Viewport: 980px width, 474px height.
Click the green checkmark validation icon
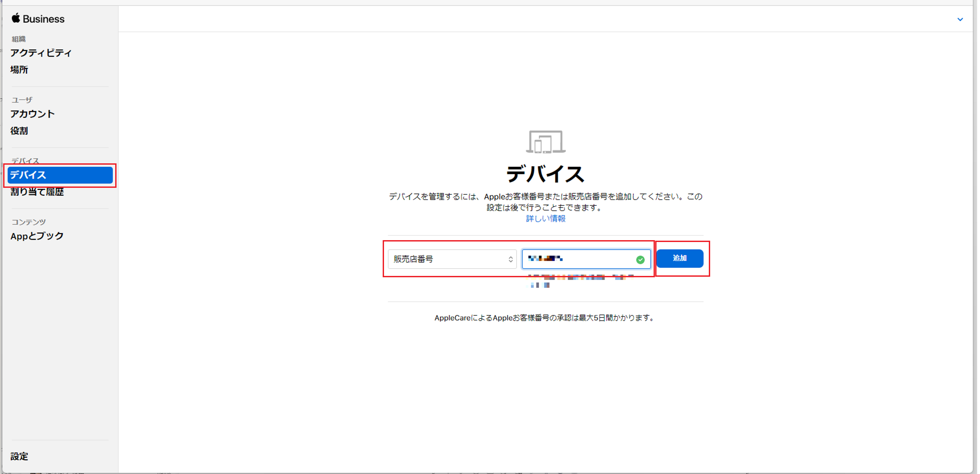pos(640,259)
